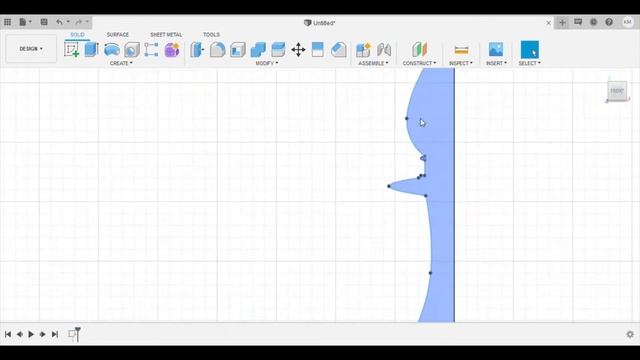
Task: Open the comments/notifications icon
Action: pos(578,22)
